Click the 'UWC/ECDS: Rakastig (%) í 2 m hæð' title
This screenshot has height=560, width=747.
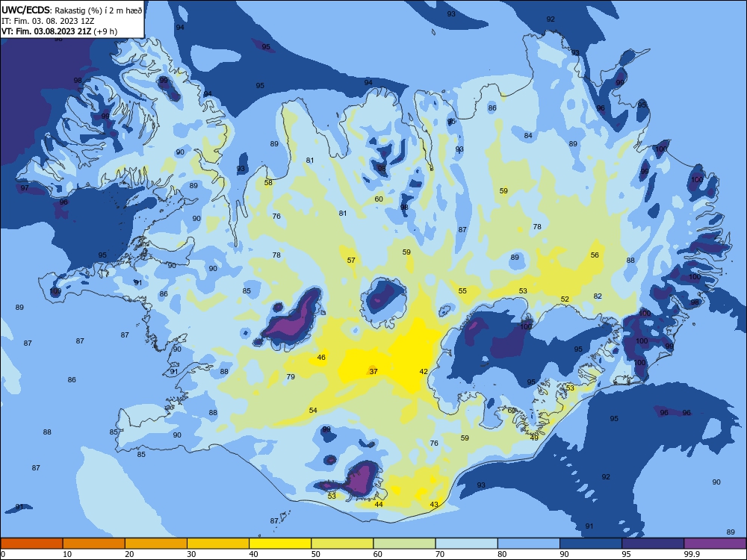click(x=72, y=10)
